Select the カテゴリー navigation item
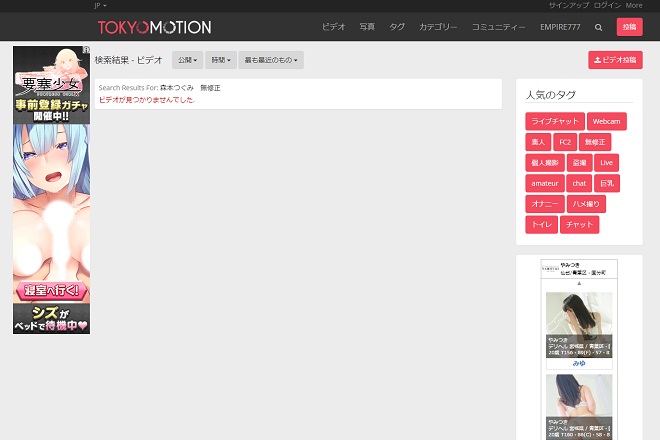 438,27
